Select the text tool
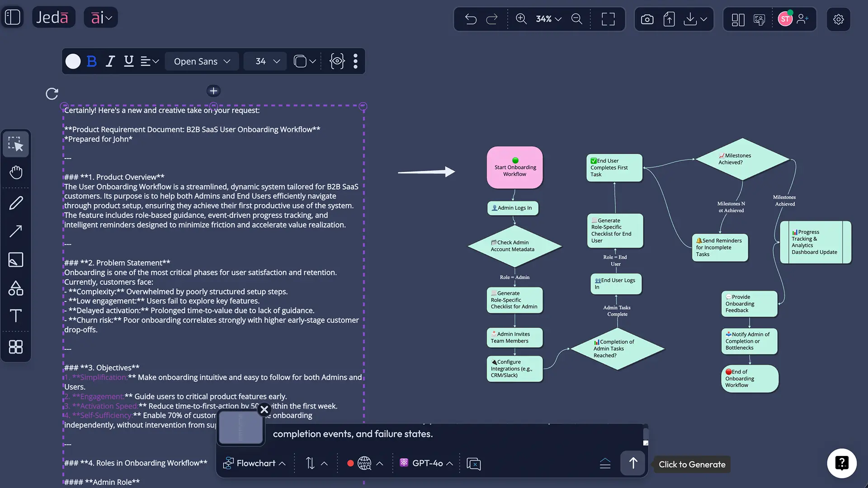Screen dimensions: 868x488 (x=16, y=315)
